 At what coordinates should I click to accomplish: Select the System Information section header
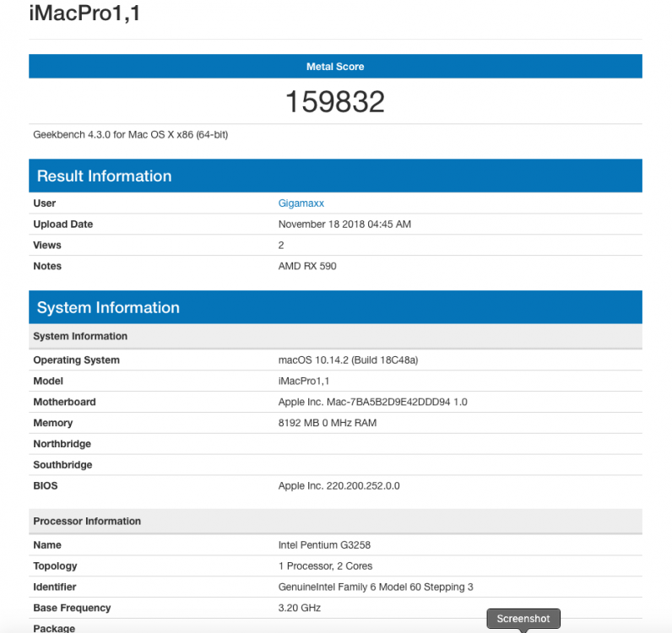(x=335, y=307)
